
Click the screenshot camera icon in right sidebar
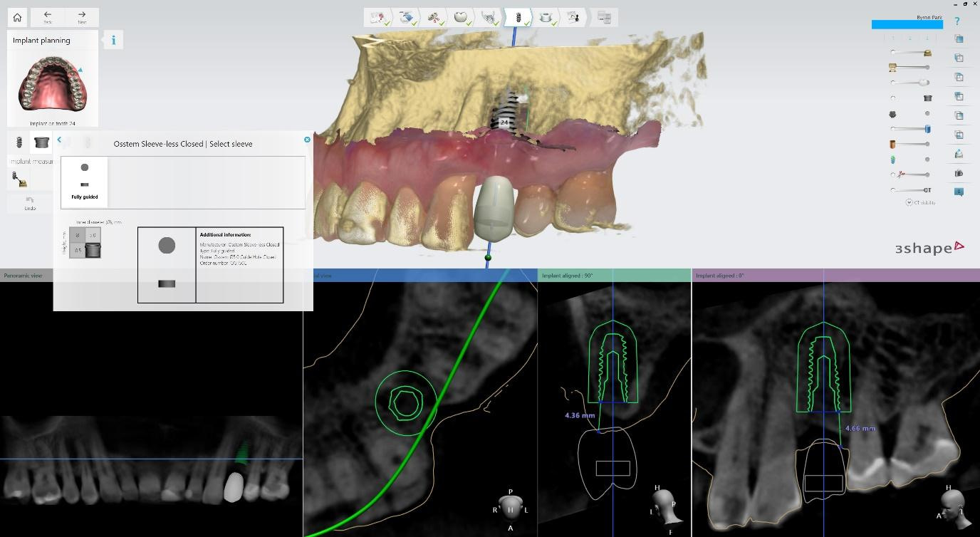point(958,173)
